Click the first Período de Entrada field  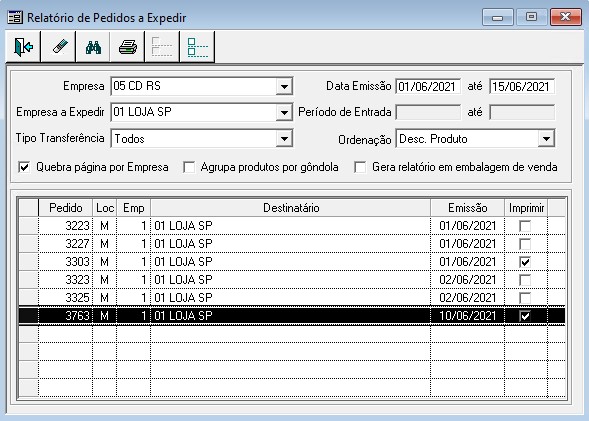click(428, 112)
